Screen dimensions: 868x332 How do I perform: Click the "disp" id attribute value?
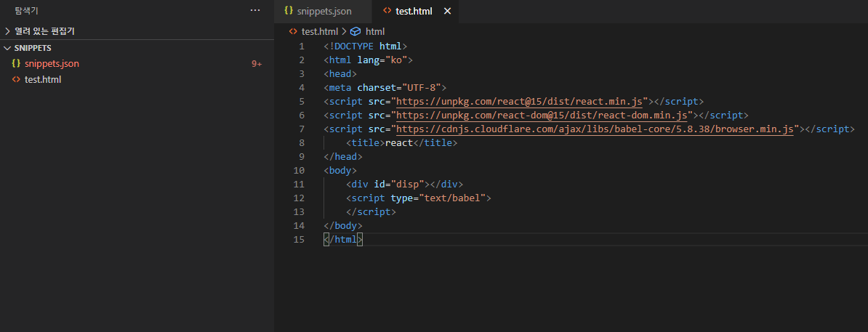click(407, 185)
